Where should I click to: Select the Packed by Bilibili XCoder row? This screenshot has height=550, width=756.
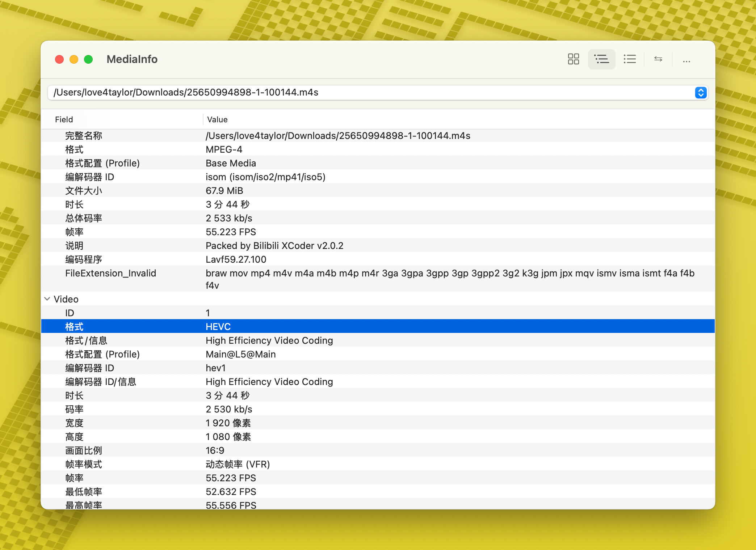pos(274,246)
